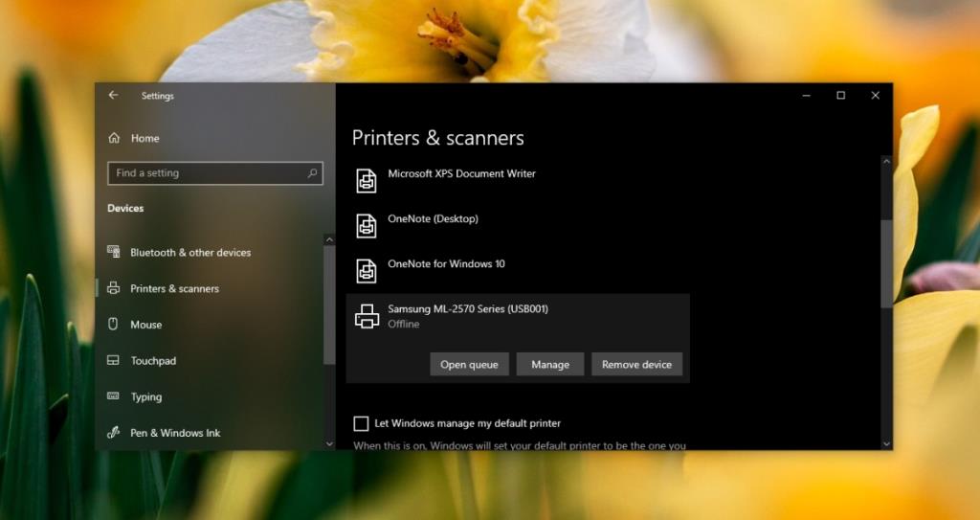Click the Manage button
This screenshot has width=980, height=520.
[550, 365]
